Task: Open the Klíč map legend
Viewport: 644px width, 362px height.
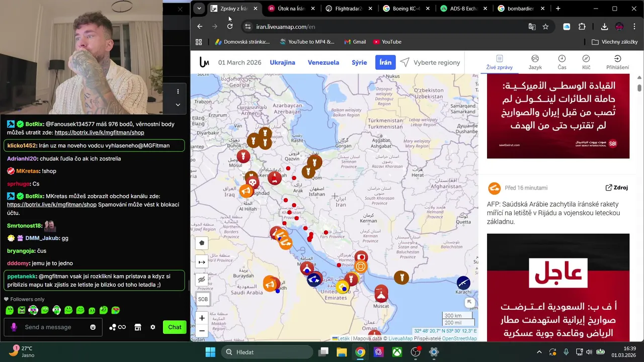Action: click(x=586, y=62)
